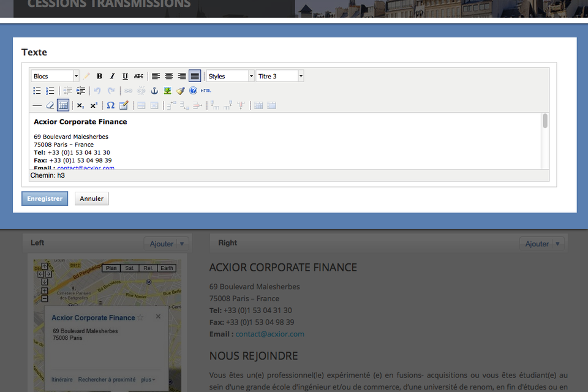Screen dimensions: 588x392
Task: Open the Titre 3 heading dropdown
Action: [x=280, y=77]
